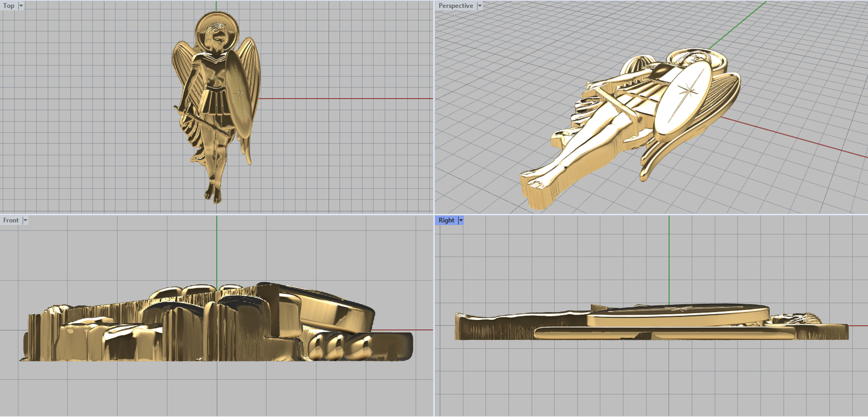Select the angel's halo in Top view
Image resolution: width=868 pixels, height=417 pixels.
tap(205, 22)
